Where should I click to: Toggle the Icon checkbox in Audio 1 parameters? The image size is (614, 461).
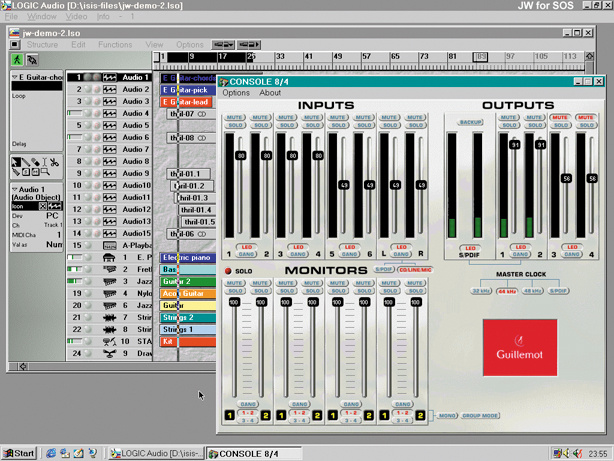43,206
